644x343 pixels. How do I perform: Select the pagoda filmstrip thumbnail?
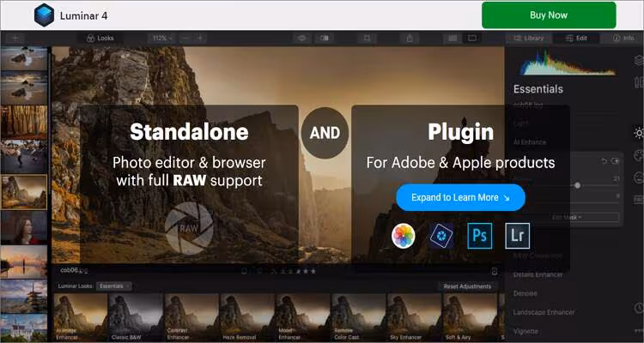click(24, 296)
